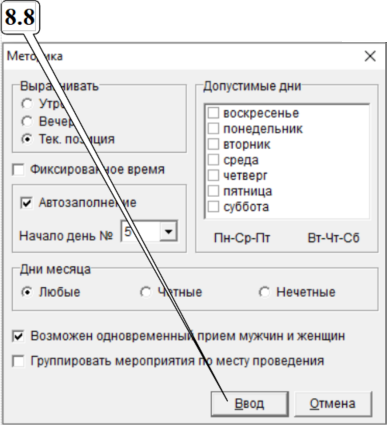Click the Отмена button
This screenshot has width=387, height=425.
(x=333, y=404)
